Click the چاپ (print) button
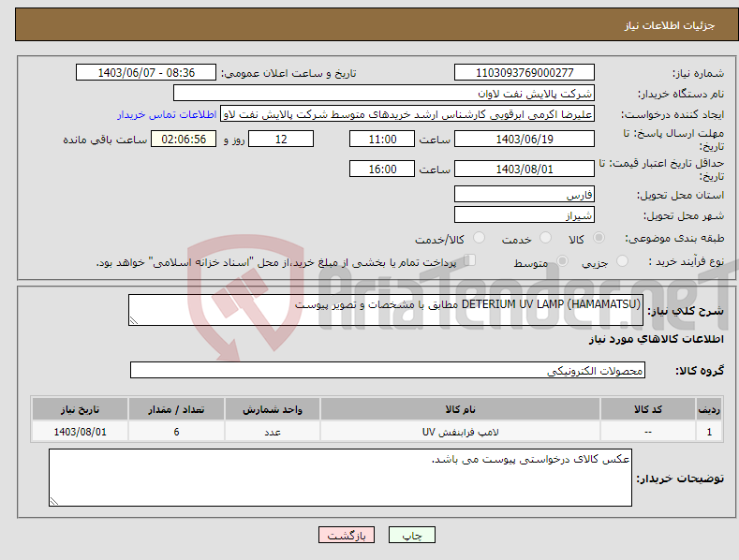739x560 pixels. [x=411, y=535]
